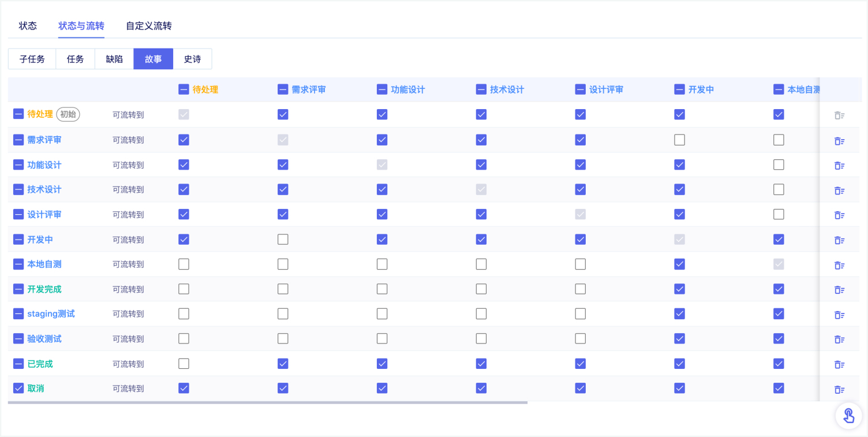Click the horizontal scrollbar below the table

pos(268,402)
